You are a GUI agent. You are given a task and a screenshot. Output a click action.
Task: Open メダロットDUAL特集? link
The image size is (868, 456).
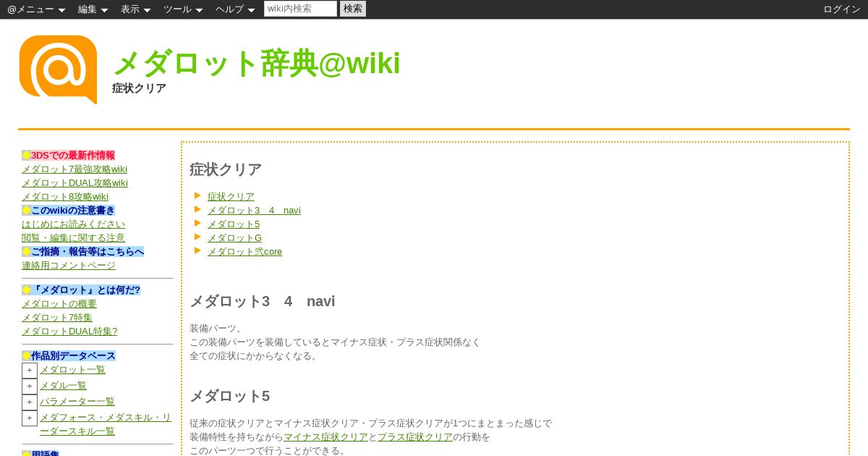tap(69, 332)
